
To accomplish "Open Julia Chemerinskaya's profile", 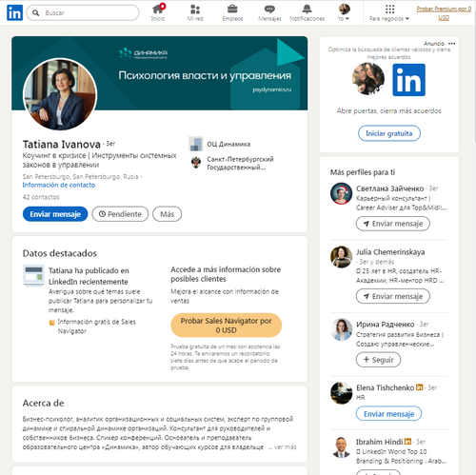I will click(x=390, y=252).
